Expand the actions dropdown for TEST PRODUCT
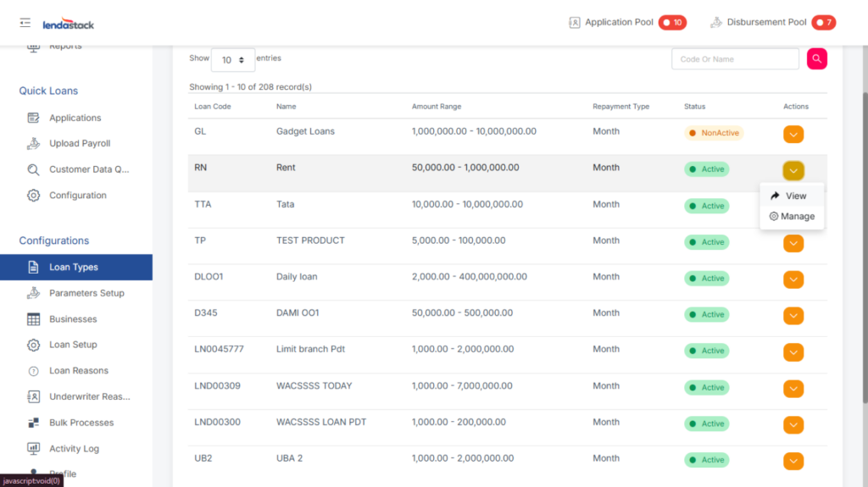The height and width of the screenshot is (487, 868). point(793,243)
